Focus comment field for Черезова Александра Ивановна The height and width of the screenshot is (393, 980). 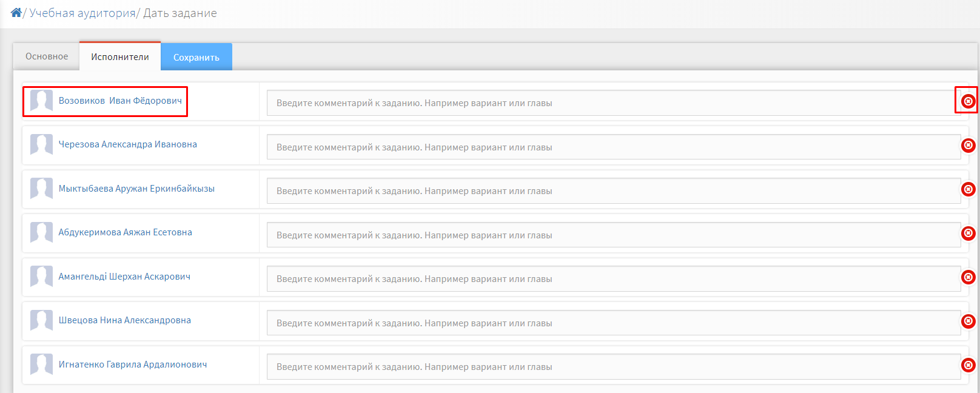click(x=614, y=147)
